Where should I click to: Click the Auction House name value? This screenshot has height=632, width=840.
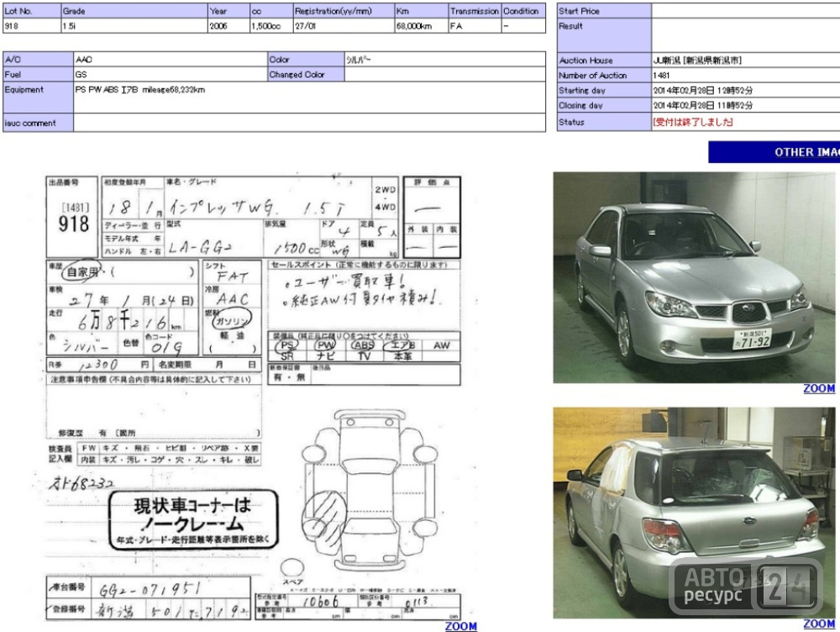point(697,61)
